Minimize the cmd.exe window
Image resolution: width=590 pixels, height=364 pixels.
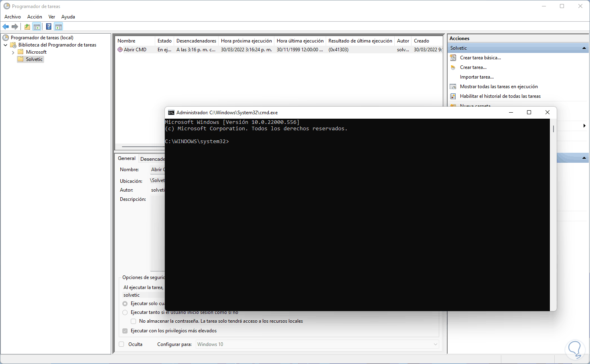tap(511, 113)
